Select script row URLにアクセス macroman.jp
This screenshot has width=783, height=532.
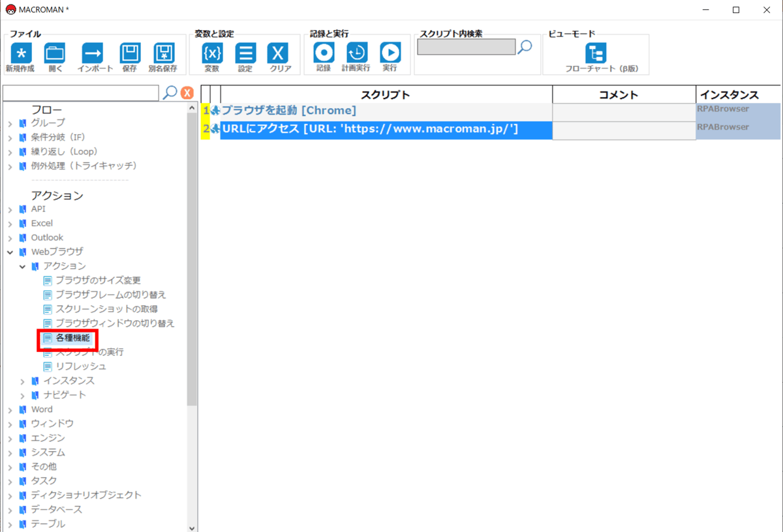click(x=386, y=129)
